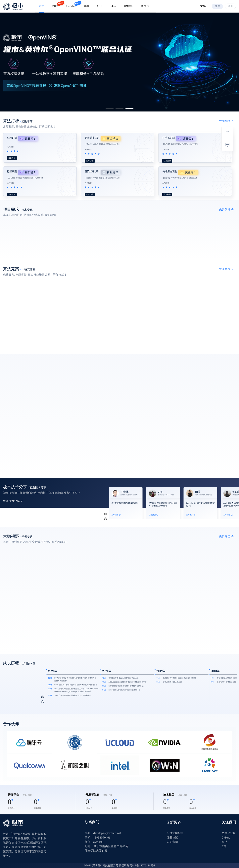239x868 pixels.
Task: Open 更多项目 link
Action: point(226,209)
